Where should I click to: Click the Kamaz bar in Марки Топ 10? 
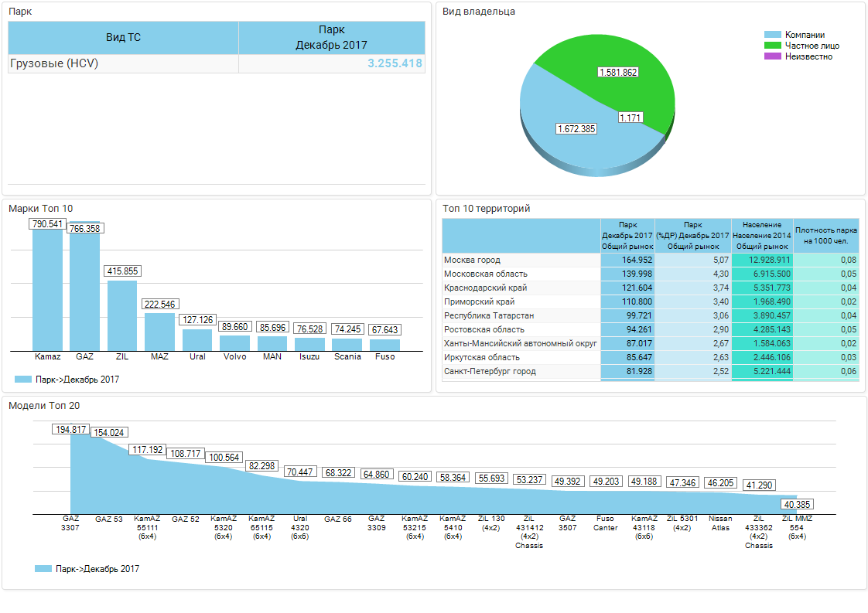[x=47, y=290]
